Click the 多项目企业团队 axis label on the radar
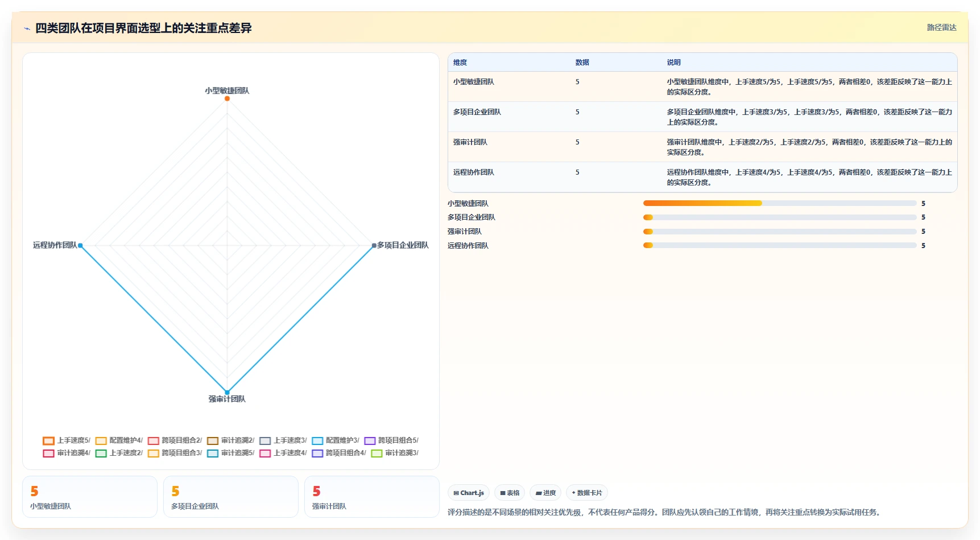Screen dimensions: 980x540 (x=403, y=245)
